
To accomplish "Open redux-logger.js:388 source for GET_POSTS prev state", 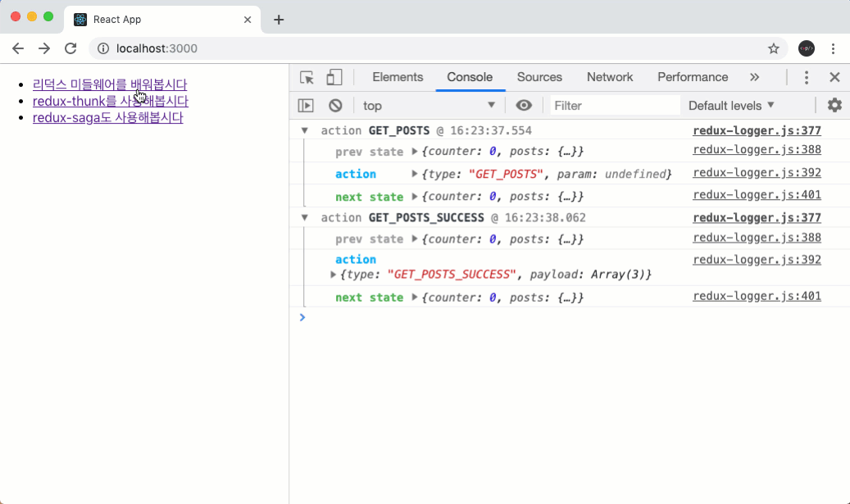I will click(757, 150).
